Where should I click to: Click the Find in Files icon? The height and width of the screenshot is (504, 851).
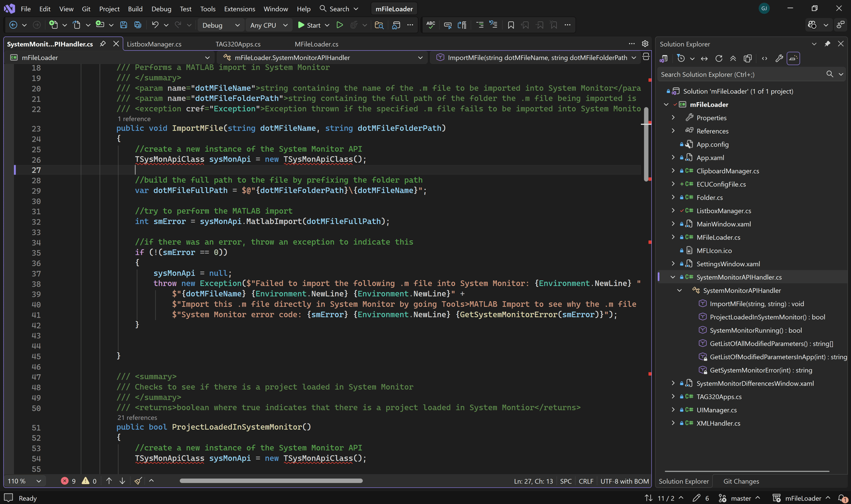379,25
